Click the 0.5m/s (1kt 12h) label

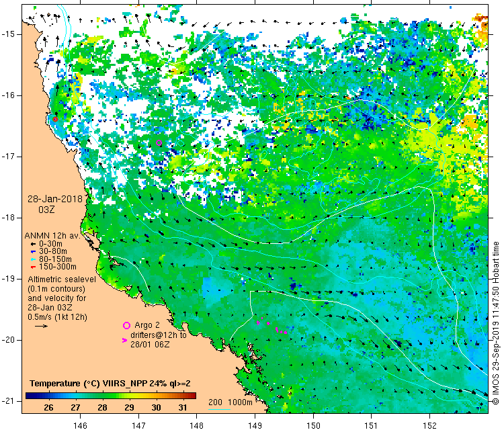(57, 317)
